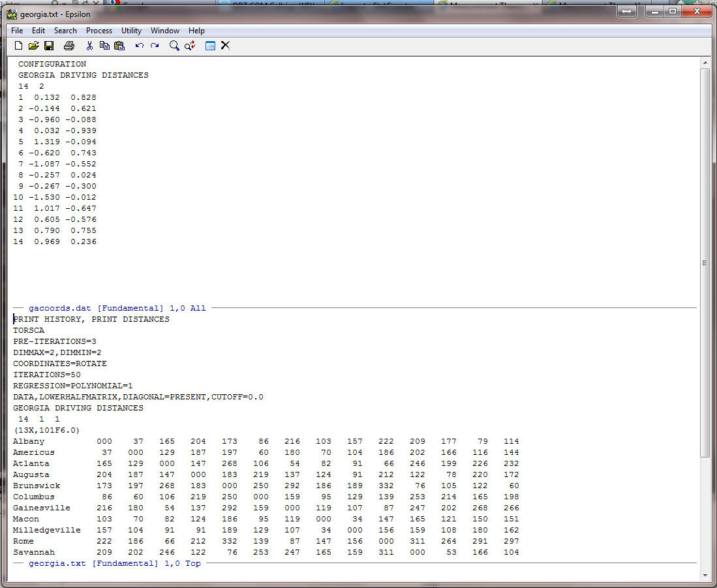Open the Utility menu

click(x=131, y=31)
